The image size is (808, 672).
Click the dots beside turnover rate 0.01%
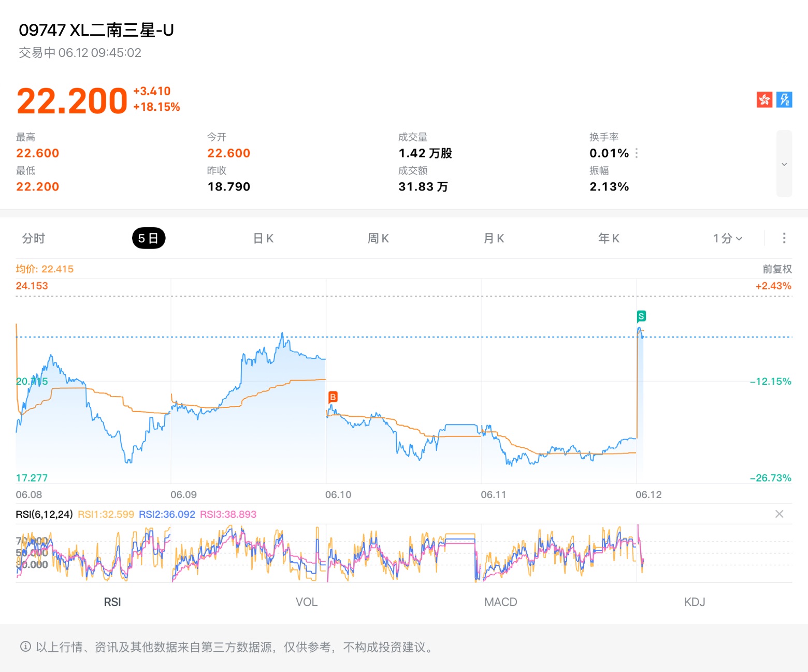[x=637, y=153]
